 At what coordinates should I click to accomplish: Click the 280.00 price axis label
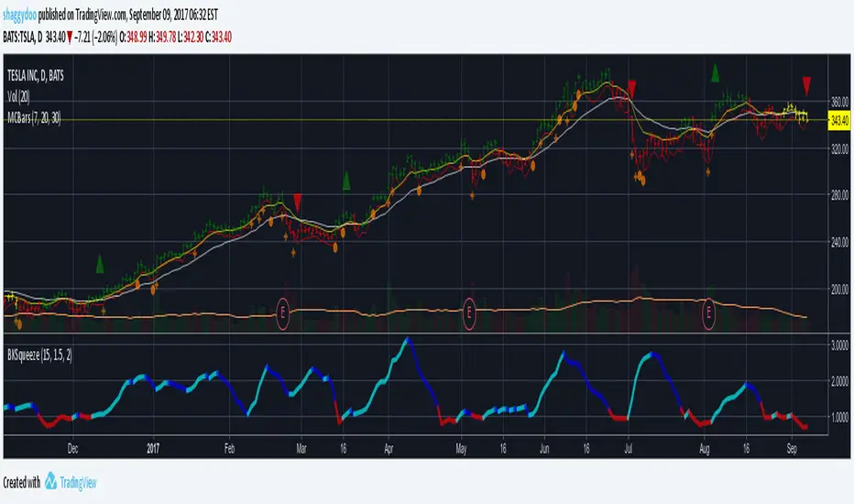pos(839,195)
